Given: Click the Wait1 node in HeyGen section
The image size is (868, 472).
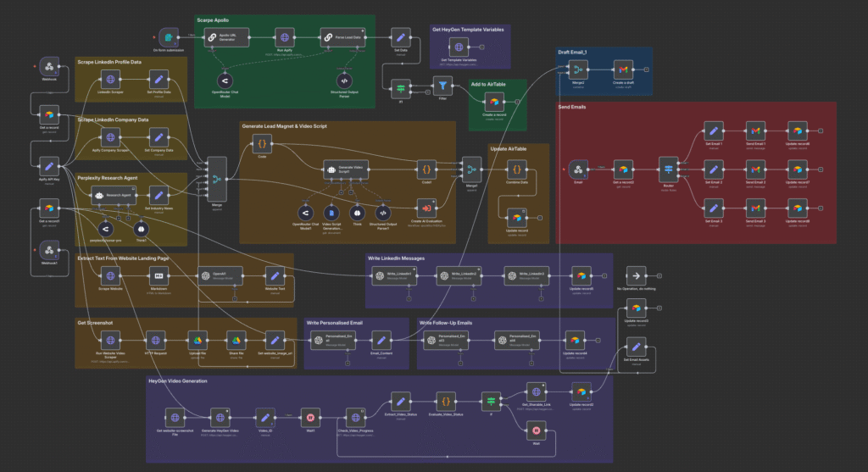Looking at the screenshot, I should (x=311, y=417).
